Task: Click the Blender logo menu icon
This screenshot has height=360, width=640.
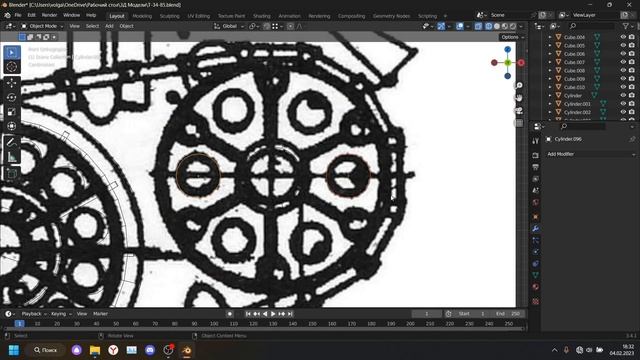Action: [x=7, y=15]
